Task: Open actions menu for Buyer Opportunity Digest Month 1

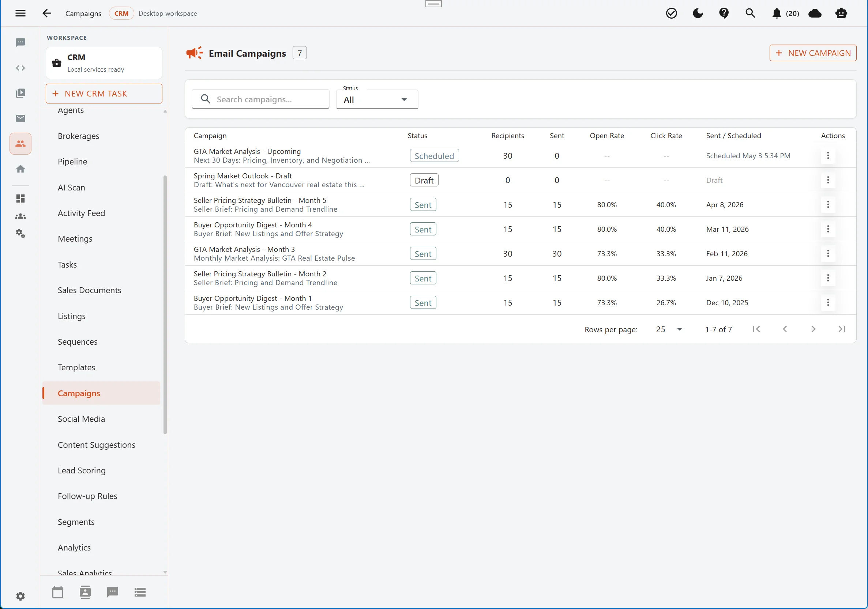Action: (828, 302)
